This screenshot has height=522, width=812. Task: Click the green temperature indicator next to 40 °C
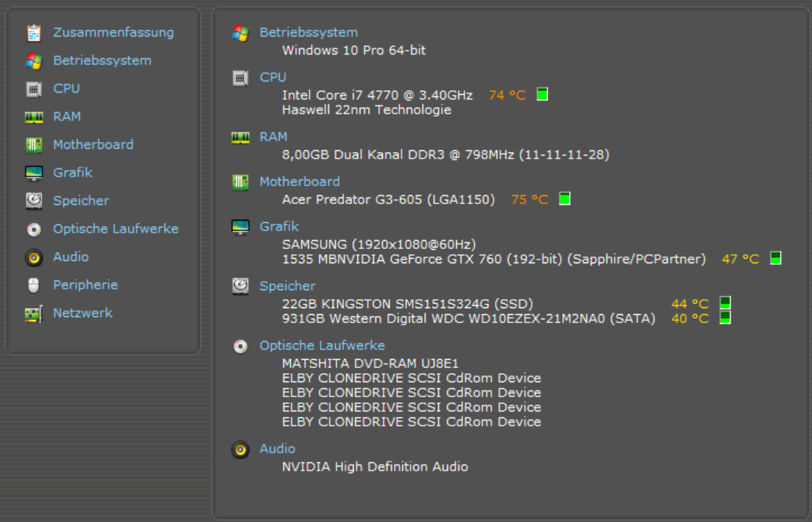725,317
